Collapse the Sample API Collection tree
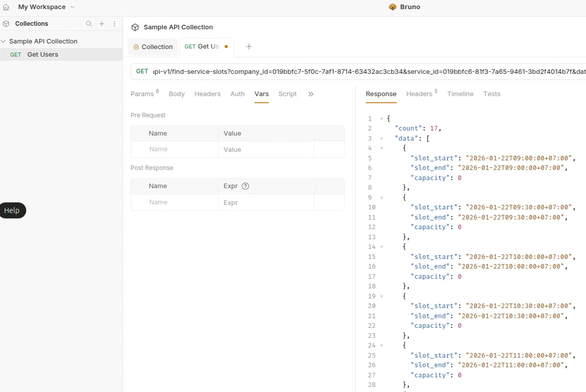 pos(4,41)
